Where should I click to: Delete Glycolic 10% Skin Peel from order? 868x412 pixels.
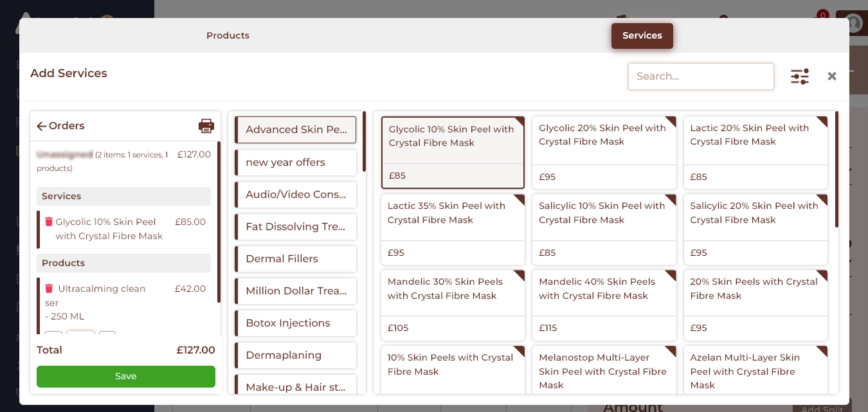(x=49, y=222)
